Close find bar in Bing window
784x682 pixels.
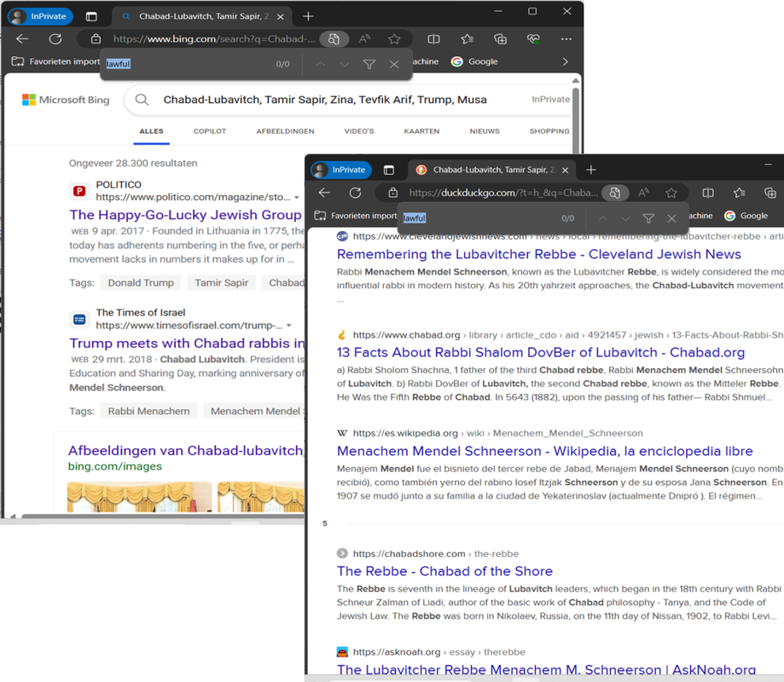[x=394, y=64]
